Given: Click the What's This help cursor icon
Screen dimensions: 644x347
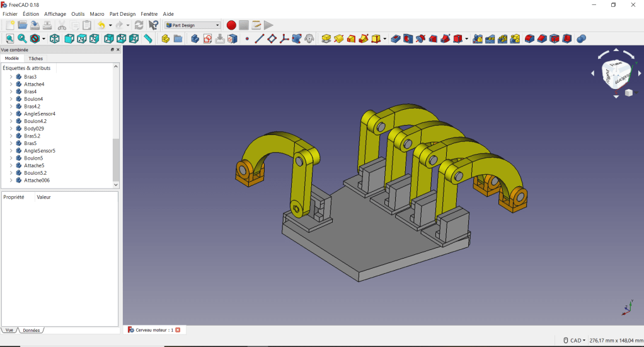Looking at the screenshot, I should (153, 25).
